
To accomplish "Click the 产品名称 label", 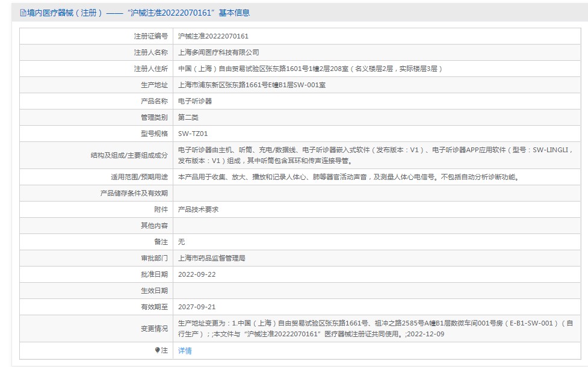I will [x=154, y=101].
